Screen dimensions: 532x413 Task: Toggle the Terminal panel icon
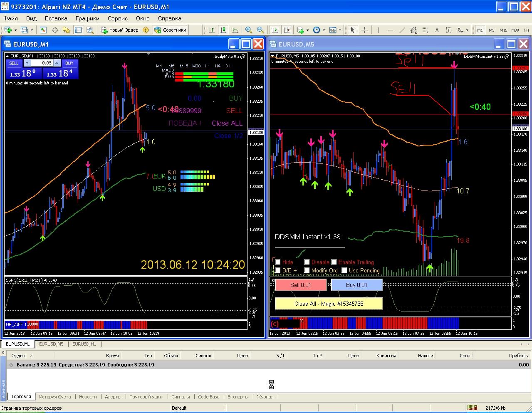[78, 30]
